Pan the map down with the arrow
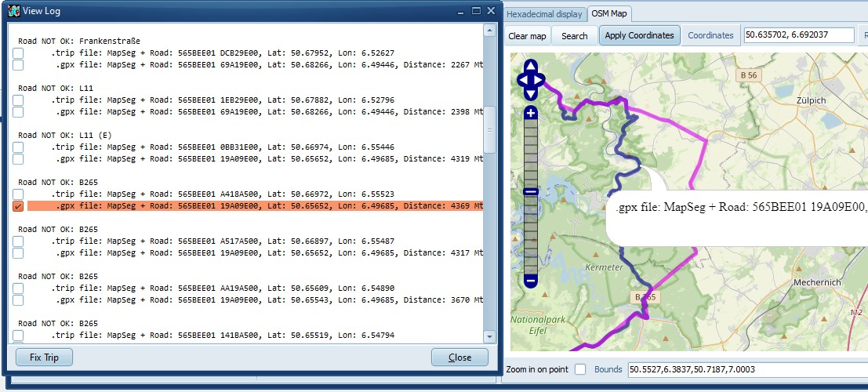Screen dimensions: 868x392 (x=531, y=93)
